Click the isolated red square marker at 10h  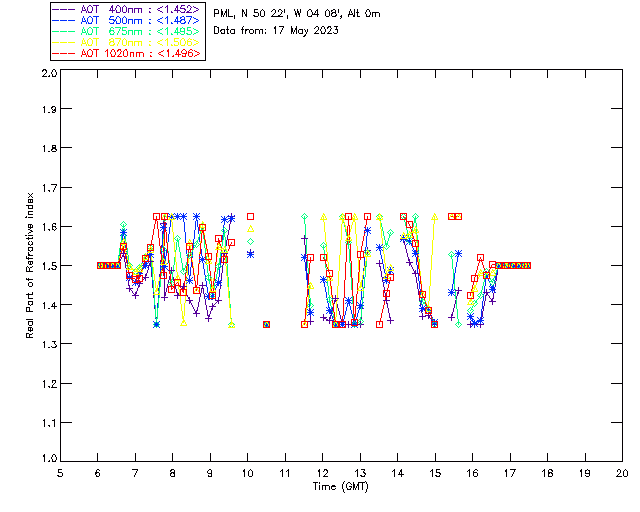tap(251, 216)
